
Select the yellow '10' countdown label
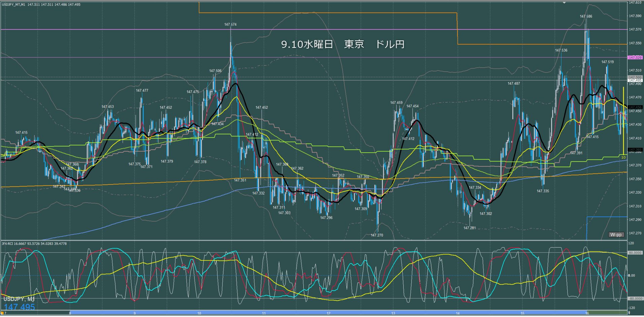623,157
